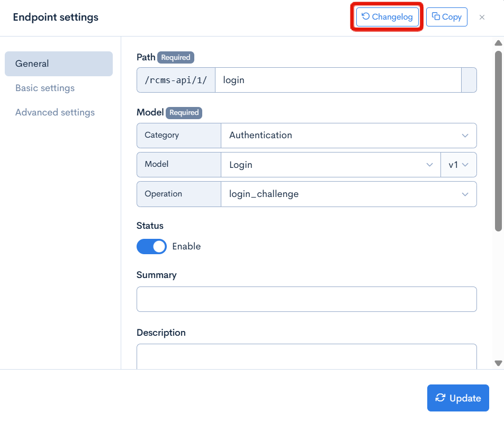Screen dimensions: 504x421
Task: Change the model version v1 dropdown
Action: [458, 165]
